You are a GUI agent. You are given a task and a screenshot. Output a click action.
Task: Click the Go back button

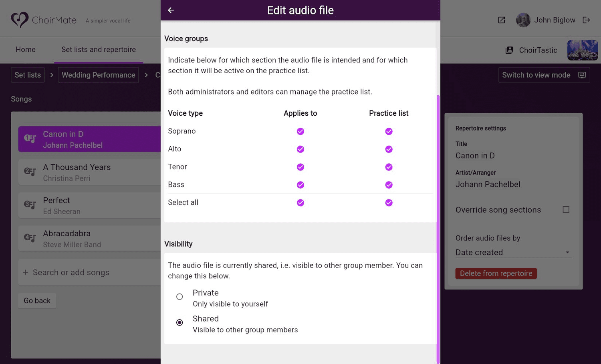click(x=37, y=301)
